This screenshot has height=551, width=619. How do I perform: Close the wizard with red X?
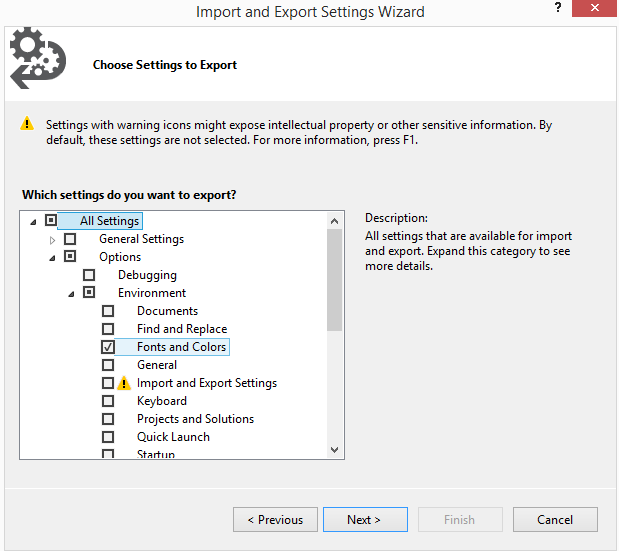pyautogui.click(x=594, y=8)
